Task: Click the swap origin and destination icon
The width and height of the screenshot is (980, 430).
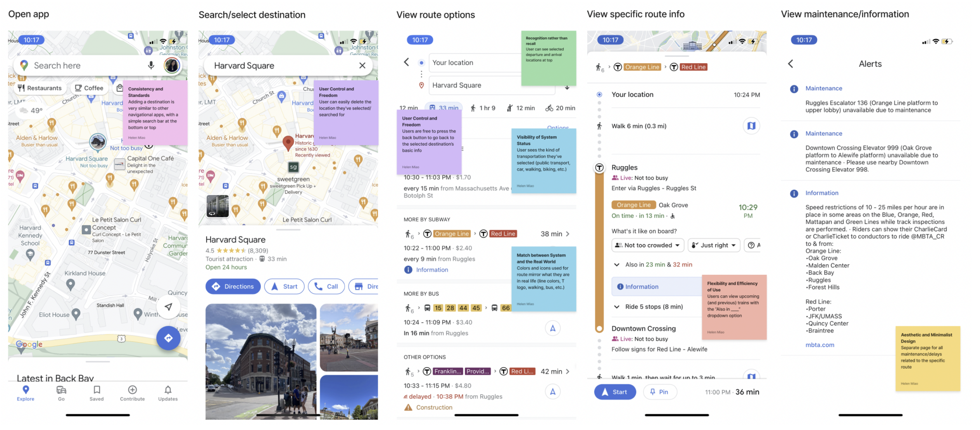Action: click(567, 87)
